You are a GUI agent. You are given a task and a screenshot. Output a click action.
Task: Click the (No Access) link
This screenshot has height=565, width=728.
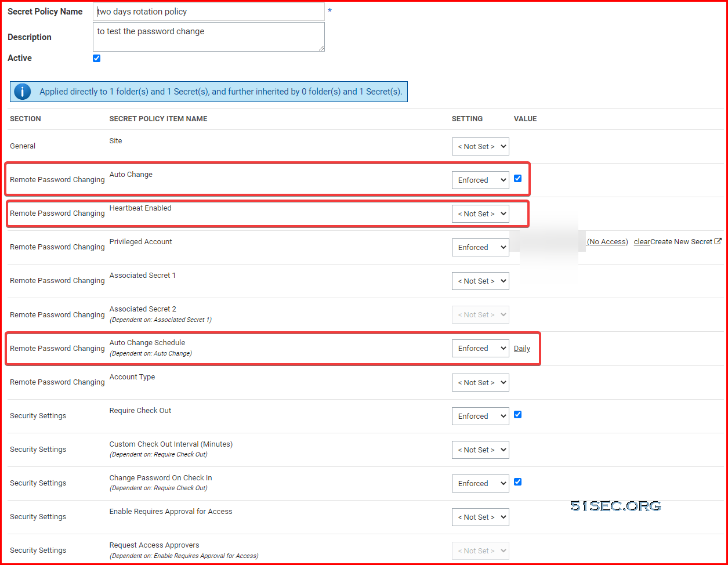[607, 242]
